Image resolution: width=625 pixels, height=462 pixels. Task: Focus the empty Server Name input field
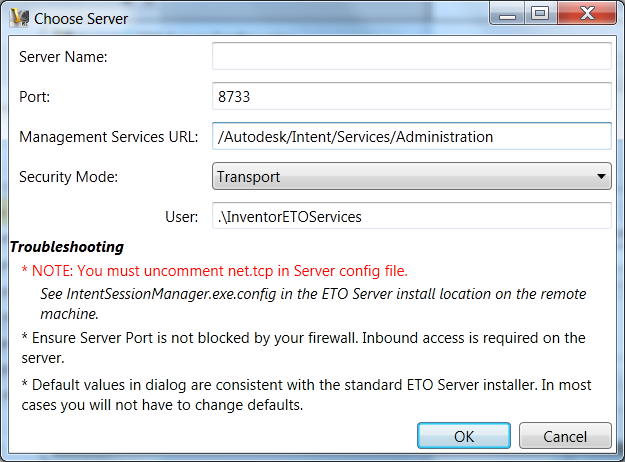click(411, 56)
